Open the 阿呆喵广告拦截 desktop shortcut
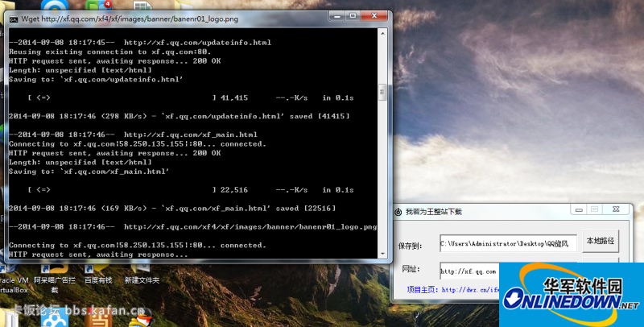Image resolution: width=644 pixels, height=327 pixels. 54,279
